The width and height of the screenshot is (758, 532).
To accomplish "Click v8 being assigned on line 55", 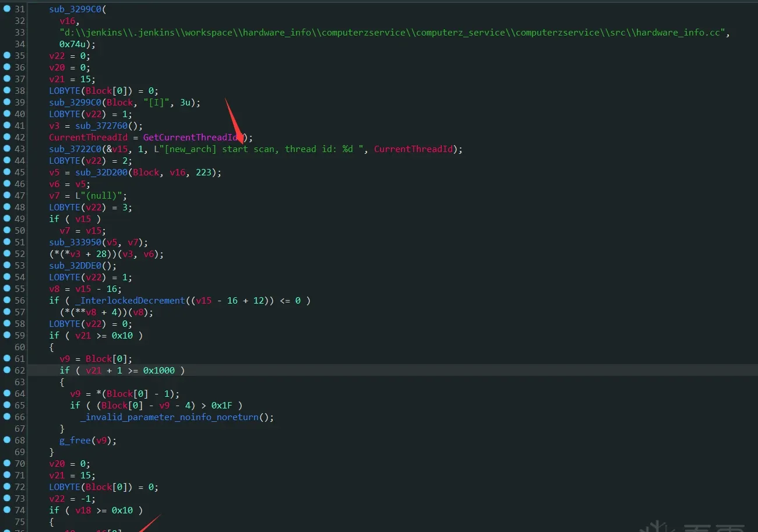I will [x=54, y=288].
